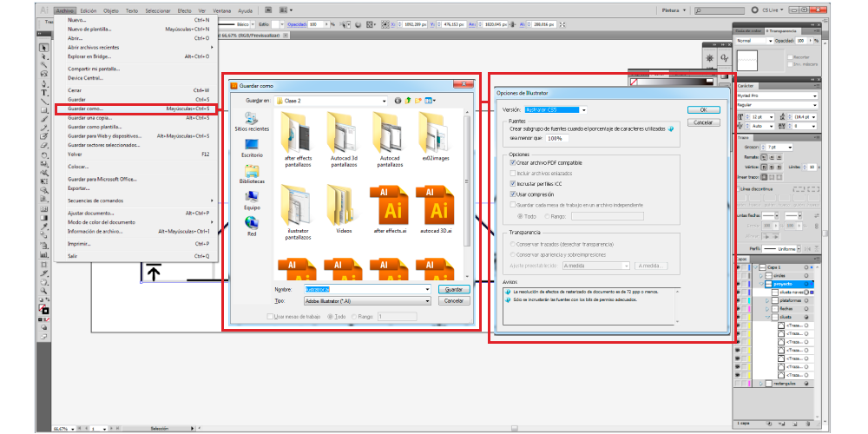Toggle Usar mesas de trabajo checkbox
The height and width of the screenshot is (434, 868).
click(x=270, y=317)
